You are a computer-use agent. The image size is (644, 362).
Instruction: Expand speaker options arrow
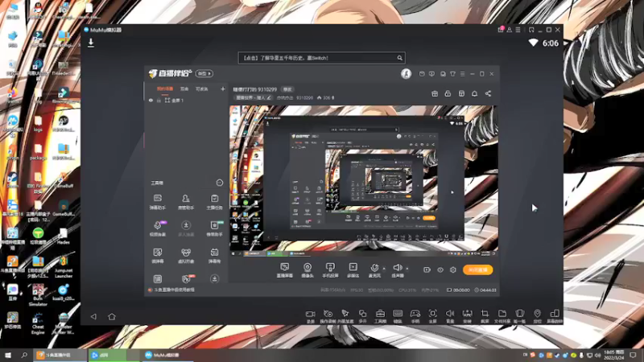407,269
